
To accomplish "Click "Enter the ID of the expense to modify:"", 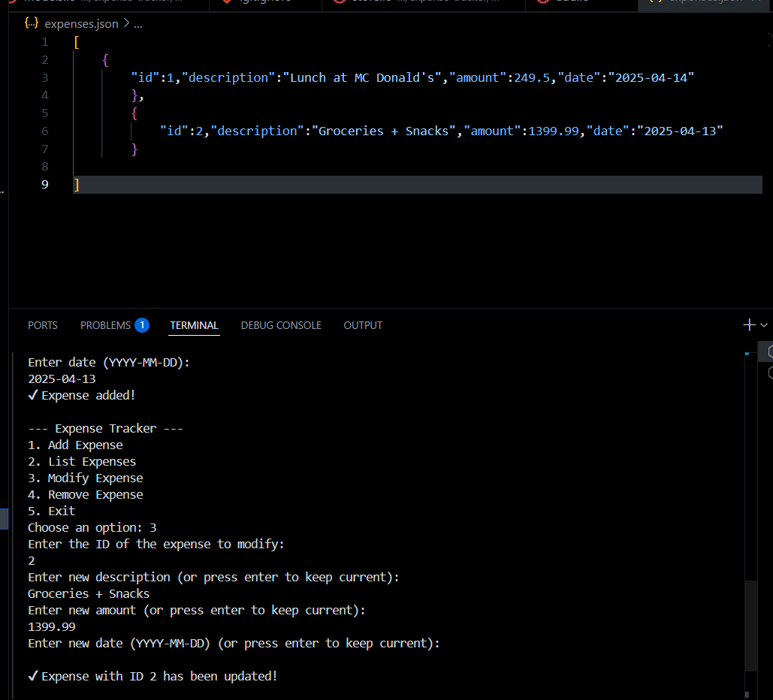I will pyautogui.click(x=156, y=545).
